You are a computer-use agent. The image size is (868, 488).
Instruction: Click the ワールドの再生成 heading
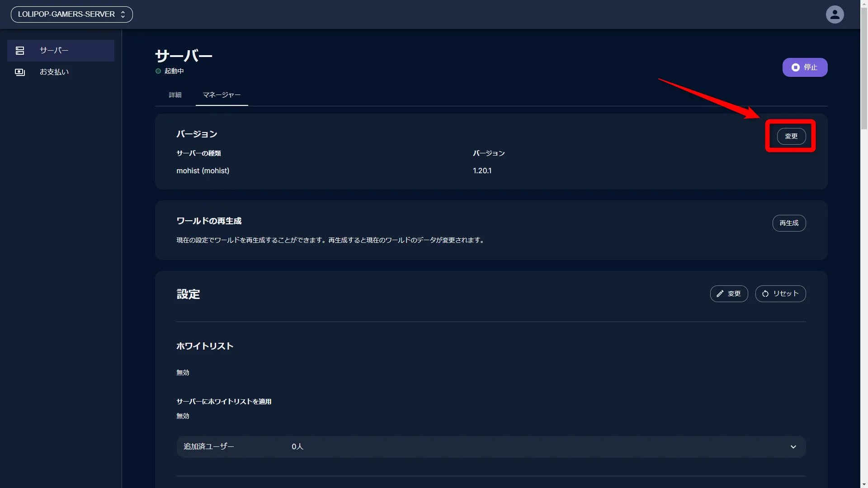click(209, 221)
